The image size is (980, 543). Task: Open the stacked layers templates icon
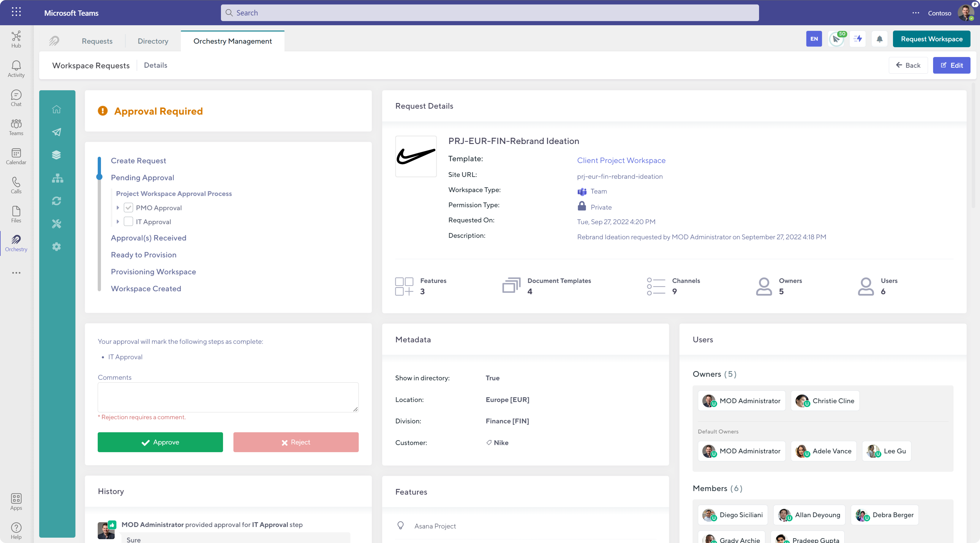(x=56, y=155)
